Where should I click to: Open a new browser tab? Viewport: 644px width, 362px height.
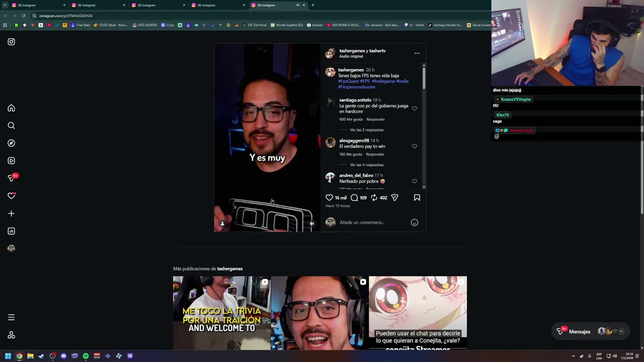[312, 5]
